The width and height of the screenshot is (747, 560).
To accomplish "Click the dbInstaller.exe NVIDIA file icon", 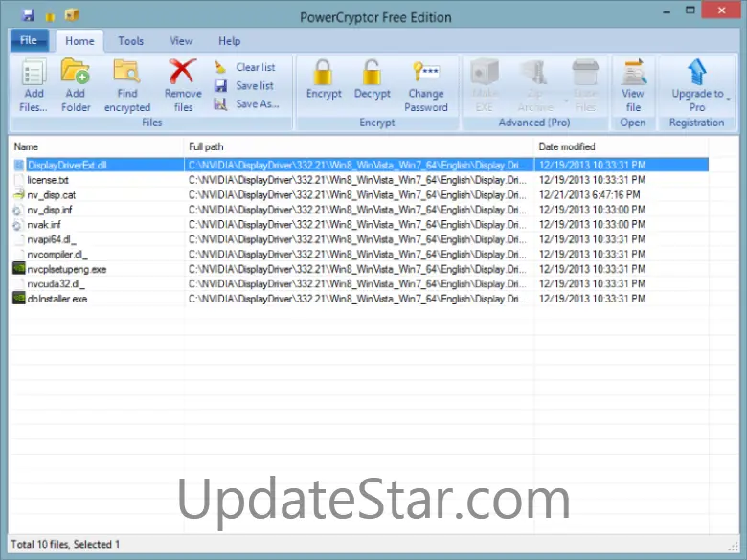I will coord(18,299).
